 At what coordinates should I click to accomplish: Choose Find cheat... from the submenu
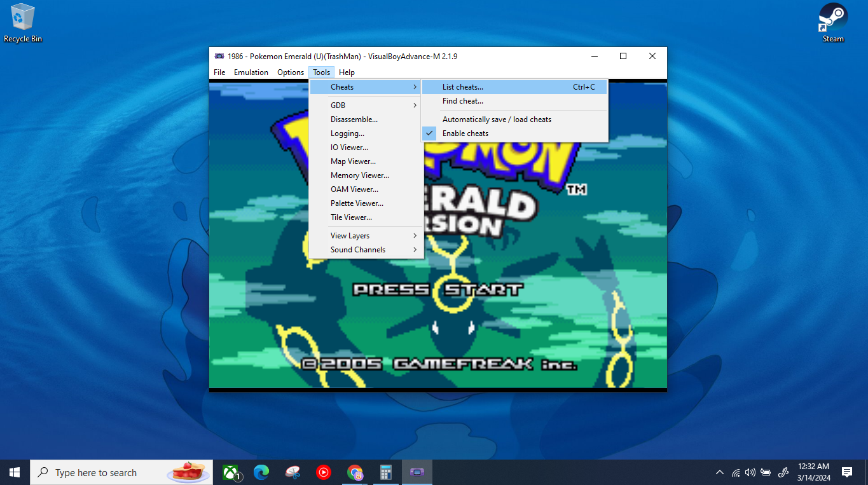pyautogui.click(x=514, y=101)
